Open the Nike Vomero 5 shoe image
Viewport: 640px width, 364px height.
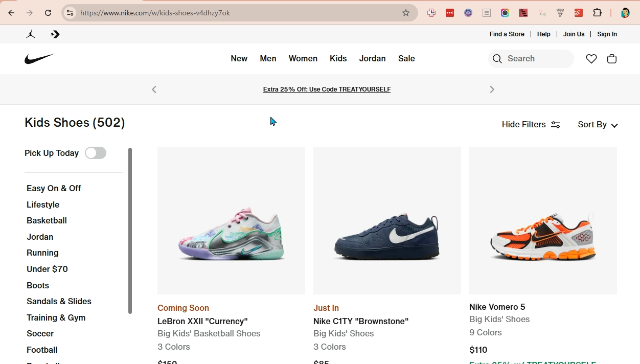543,220
